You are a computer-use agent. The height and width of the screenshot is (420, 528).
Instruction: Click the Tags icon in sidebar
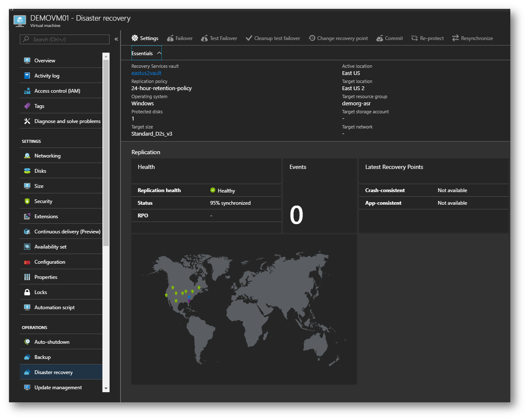coord(27,106)
